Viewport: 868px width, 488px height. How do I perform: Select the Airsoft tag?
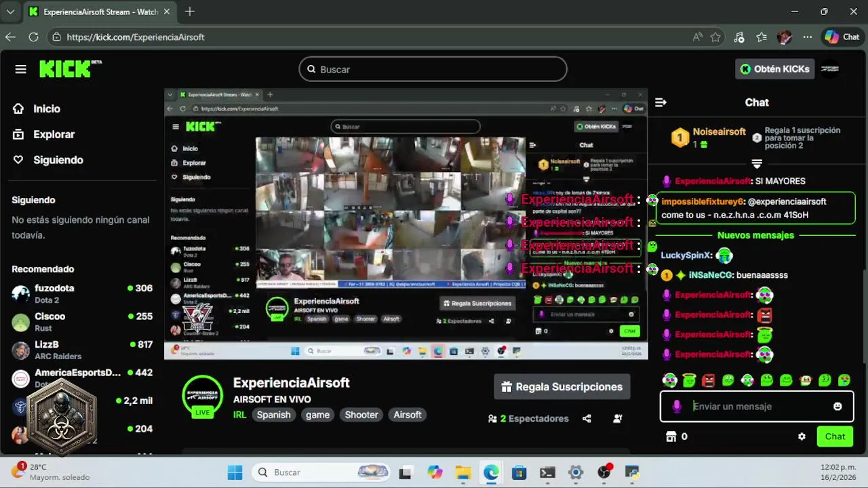coord(408,415)
